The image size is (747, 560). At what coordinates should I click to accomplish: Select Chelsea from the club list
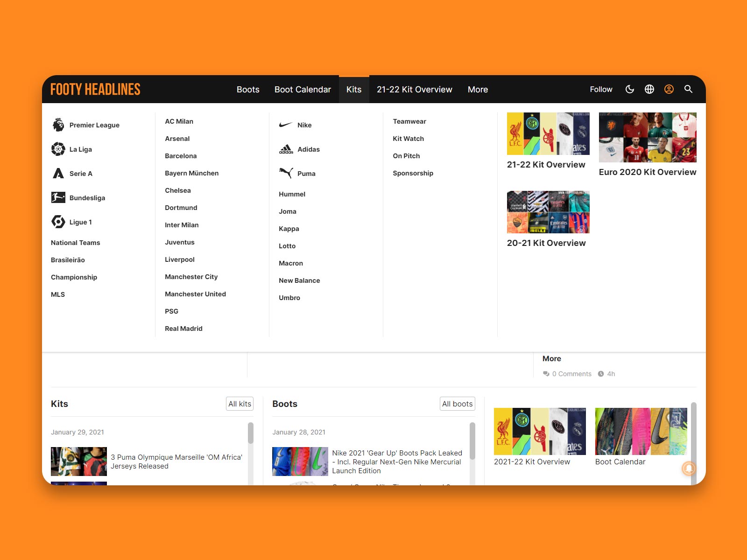point(178,190)
